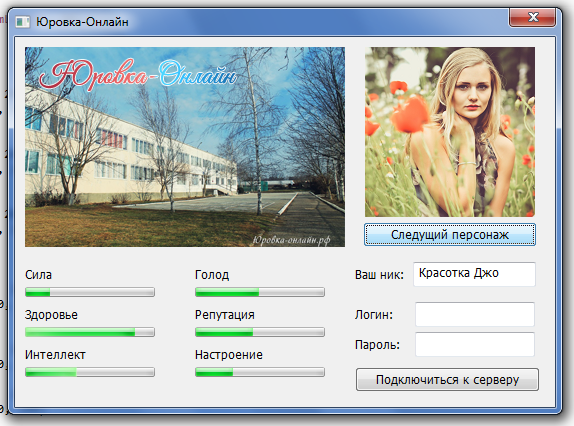This screenshot has width=574, height=426.
Task: Click the Сила label
Action: click(38, 275)
